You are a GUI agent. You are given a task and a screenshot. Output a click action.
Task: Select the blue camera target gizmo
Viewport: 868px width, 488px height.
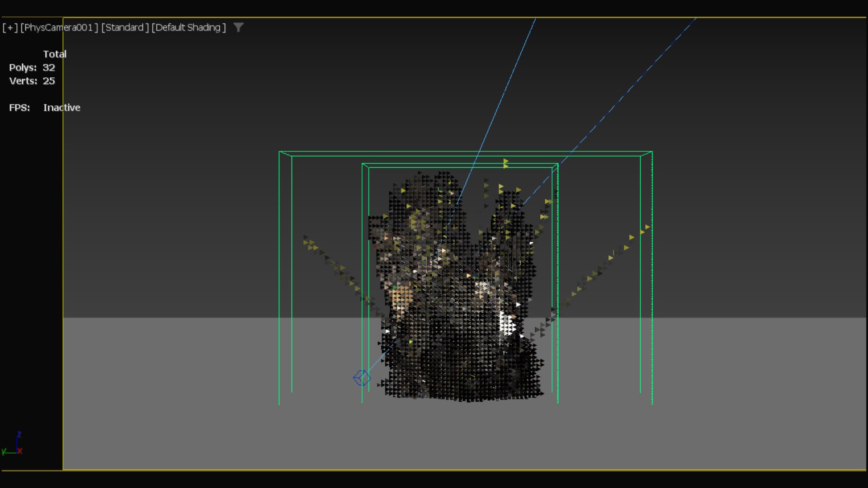(362, 378)
